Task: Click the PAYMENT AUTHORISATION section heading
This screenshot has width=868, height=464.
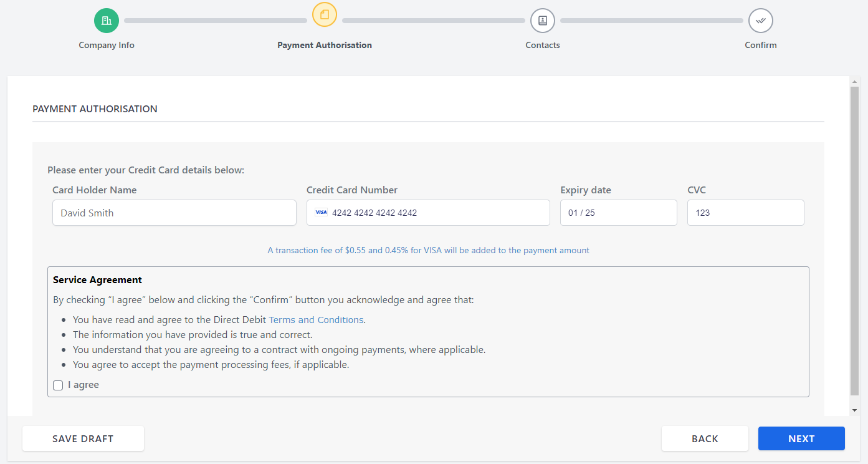Action: pos(95,109)
